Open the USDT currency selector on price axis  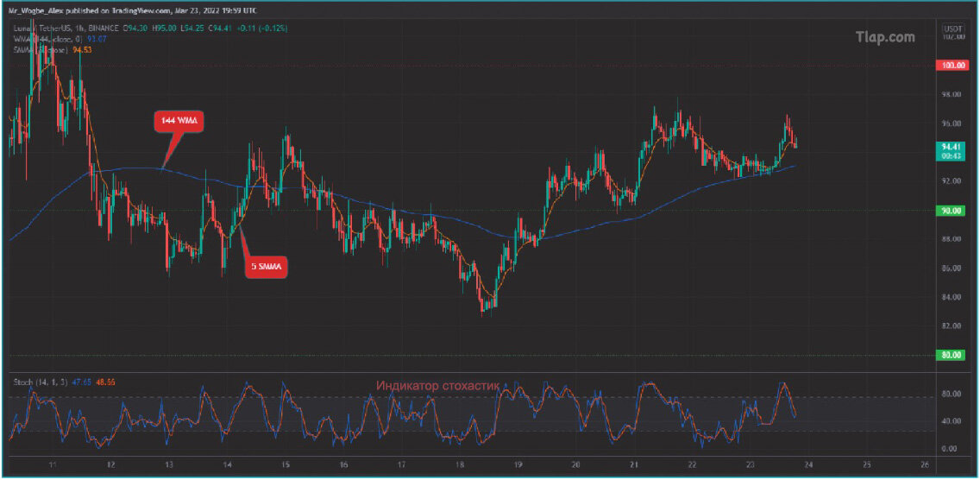coord(952,28)
